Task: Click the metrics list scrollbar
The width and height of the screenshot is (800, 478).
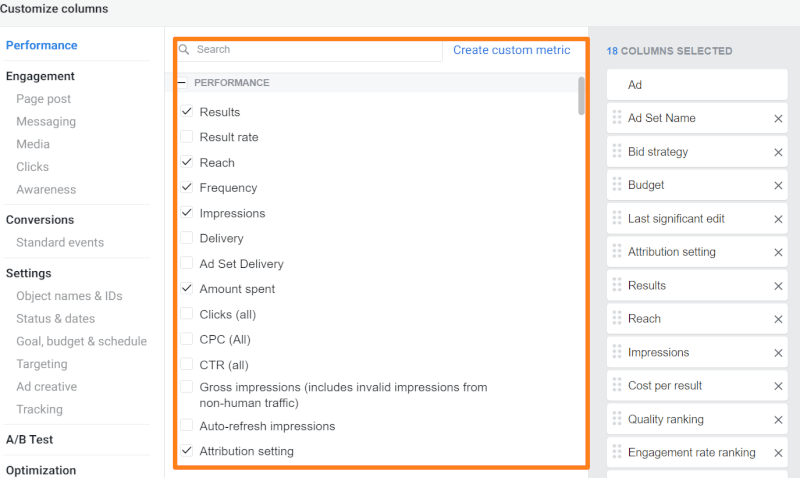Action: pyautogui.click(x=582, y=95)
